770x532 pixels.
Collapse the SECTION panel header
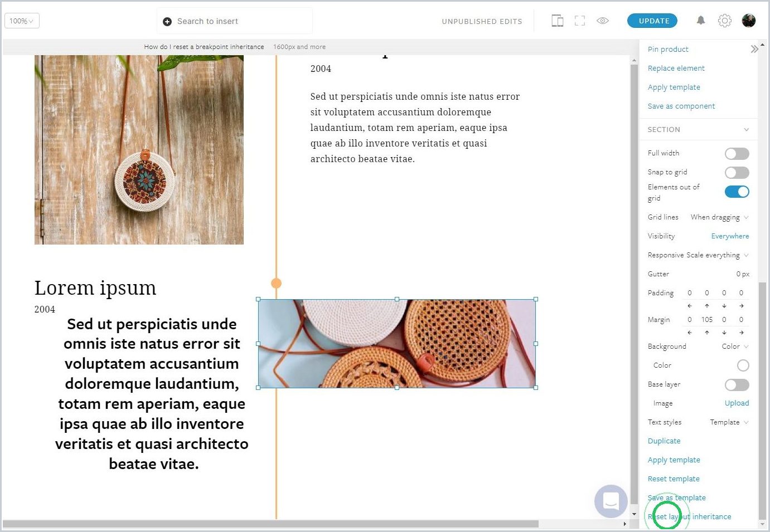(698, 129)
